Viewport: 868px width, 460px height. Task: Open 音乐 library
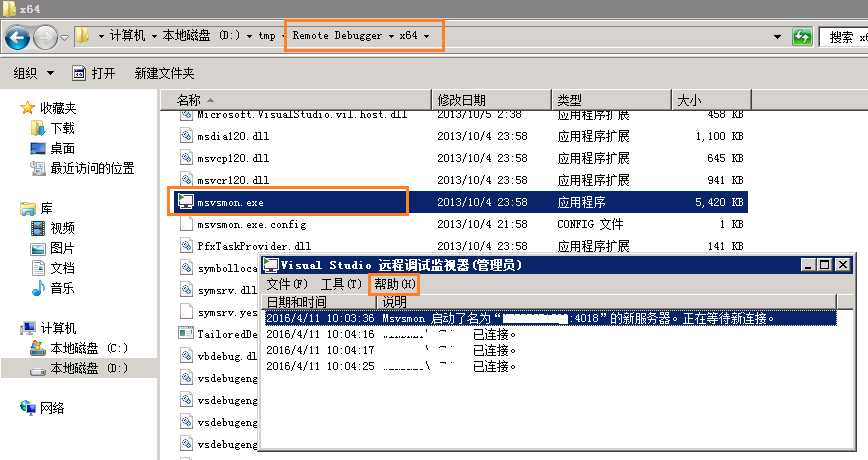click(x=53, y=288)
